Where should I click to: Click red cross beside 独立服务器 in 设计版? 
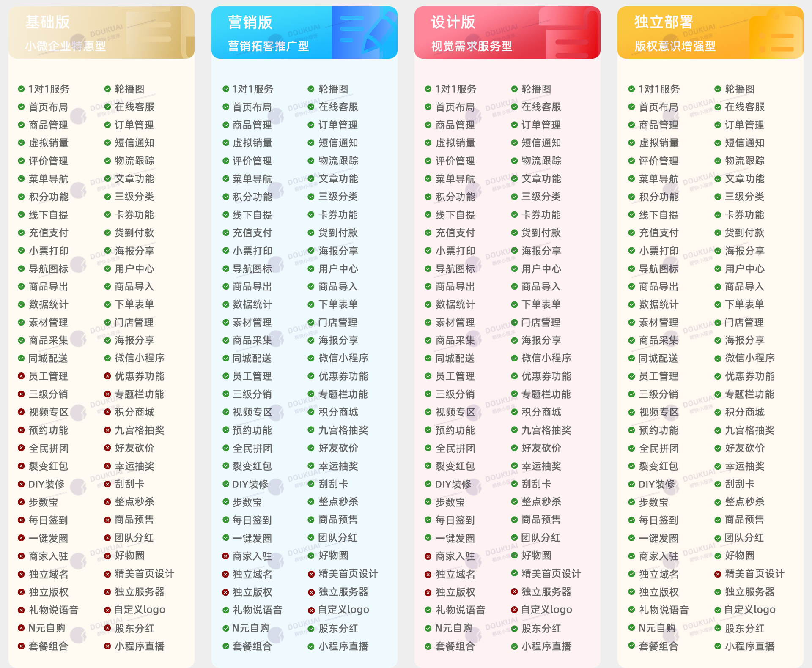[514, 591]
